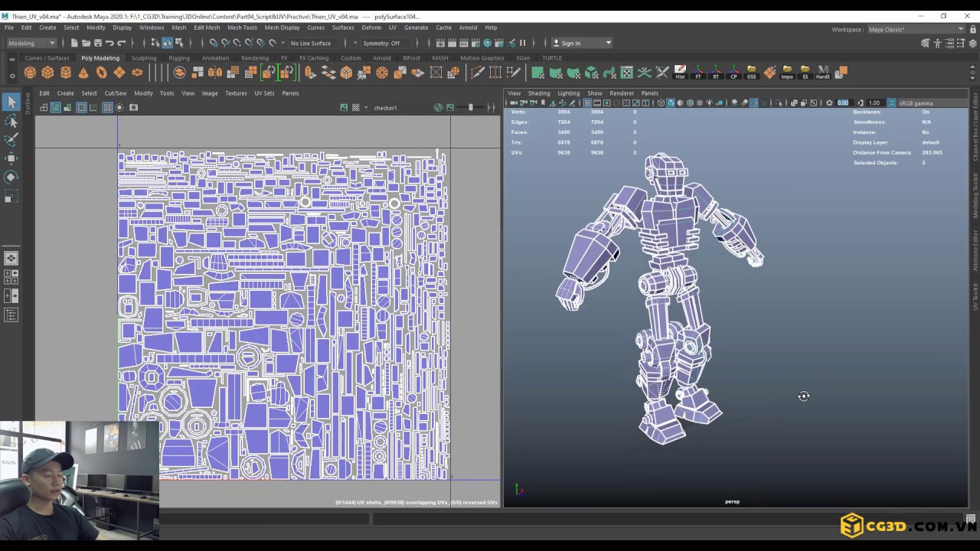Create a new scene from status line

click(x=74, y=43)
